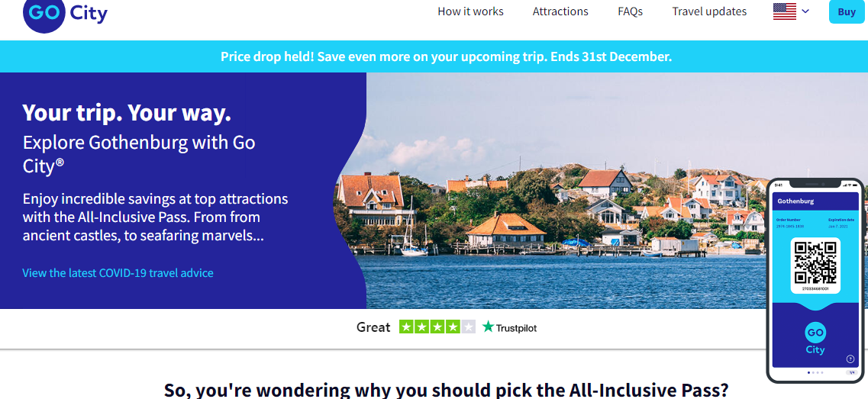Click the Buy button
This screenshot has width=868, height=399.
coord(847,11)
